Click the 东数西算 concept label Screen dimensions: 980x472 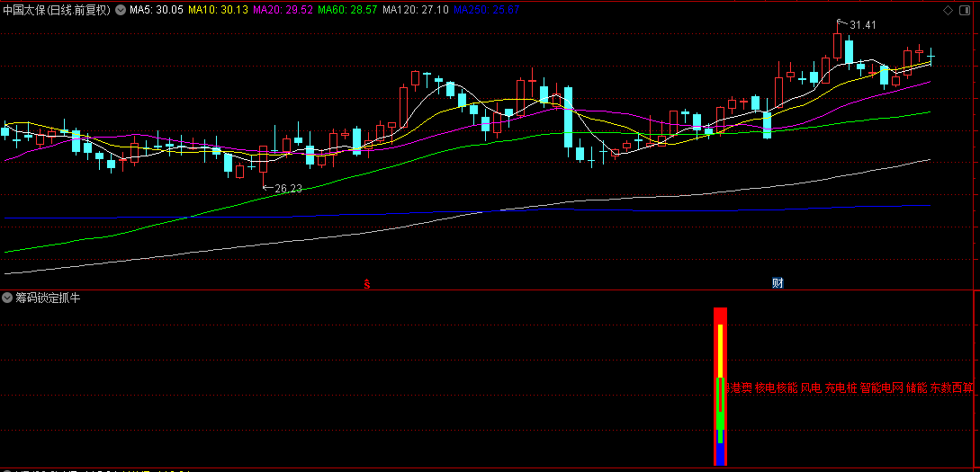(x=952, y=387)
